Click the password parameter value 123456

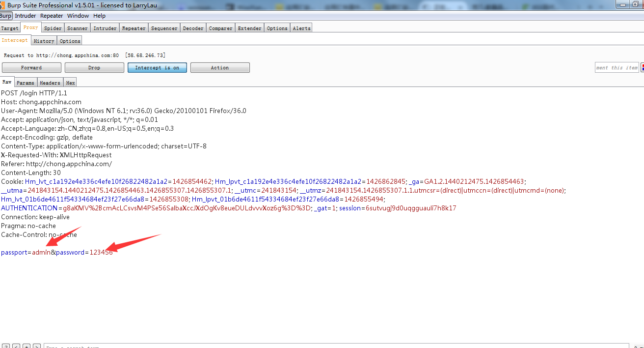pos(101,252)
